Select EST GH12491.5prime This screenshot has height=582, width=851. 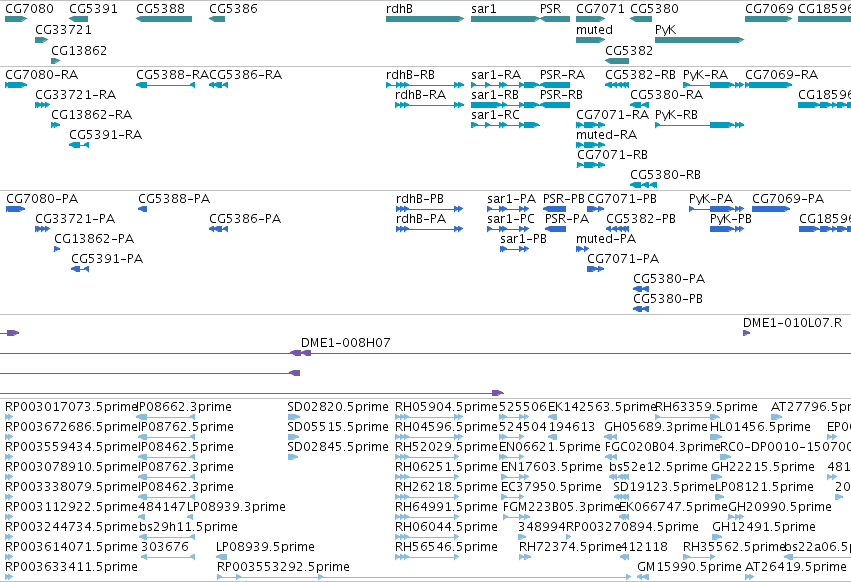(x=764, y=527)
